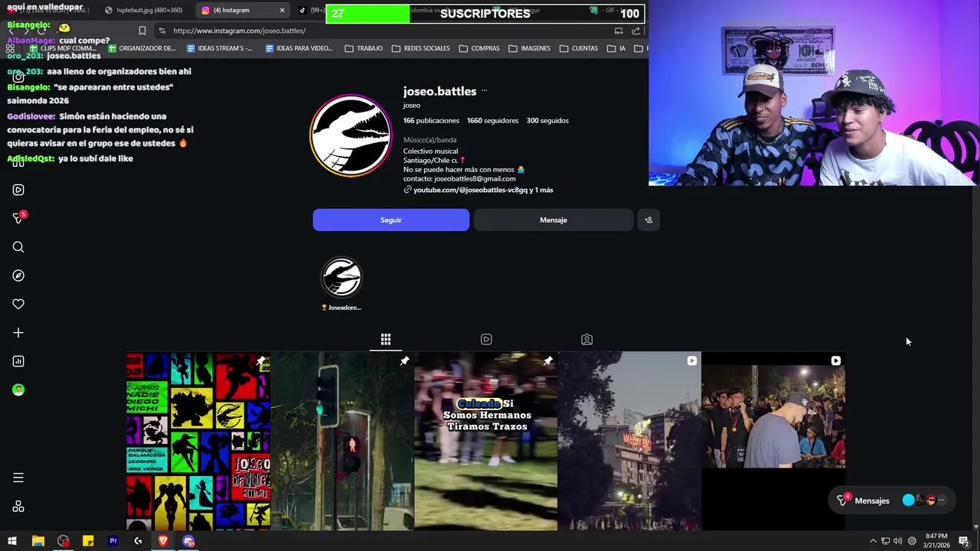Open the yellow sticky notes taskbar app
Viewport: 980px width, 551px height.
(x=88, y=541)
